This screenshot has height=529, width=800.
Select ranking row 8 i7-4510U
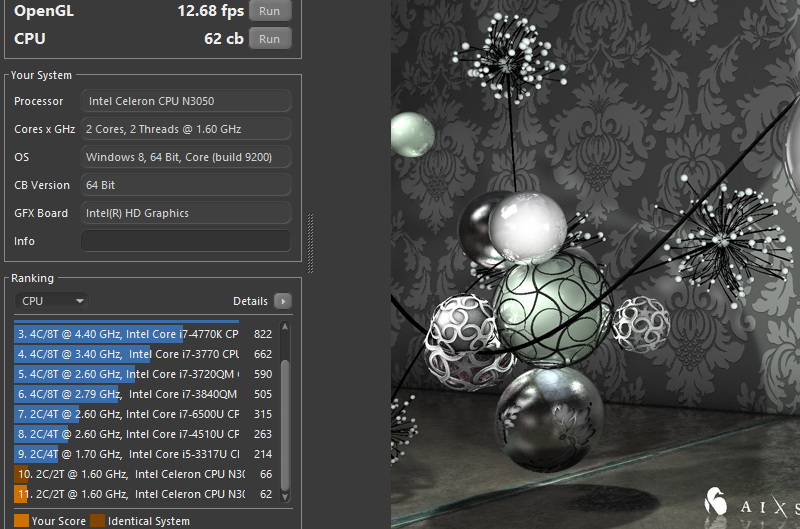pos(145,434)
